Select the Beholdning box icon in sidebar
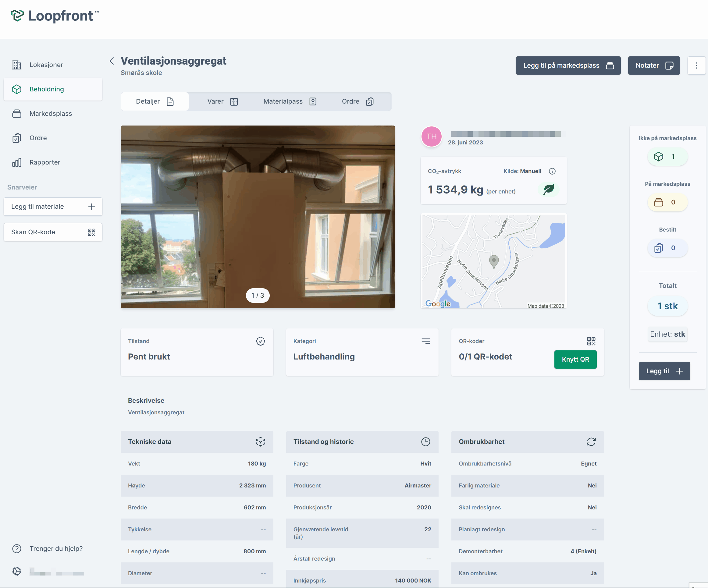The image size is (708, 588). [16, 89]
